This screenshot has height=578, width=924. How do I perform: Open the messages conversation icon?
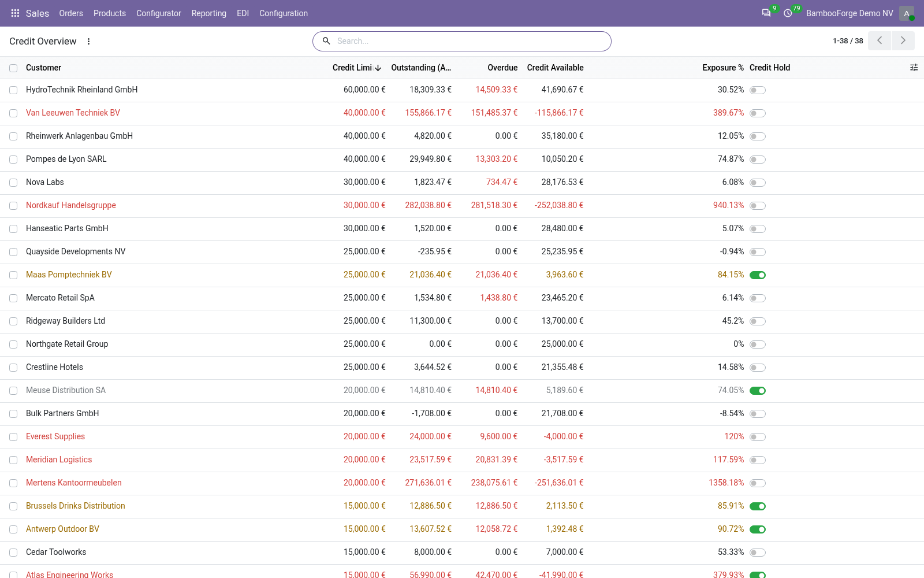(766, 13)
